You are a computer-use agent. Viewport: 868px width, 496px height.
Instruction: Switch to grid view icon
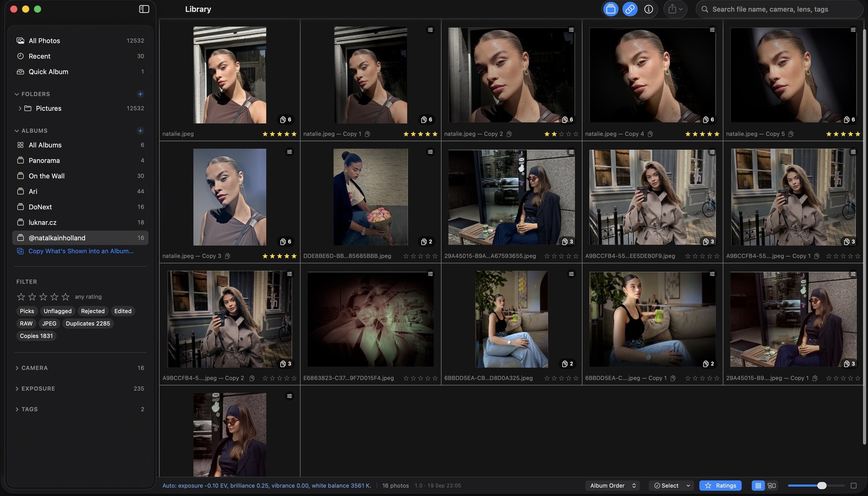click(758, 486)
